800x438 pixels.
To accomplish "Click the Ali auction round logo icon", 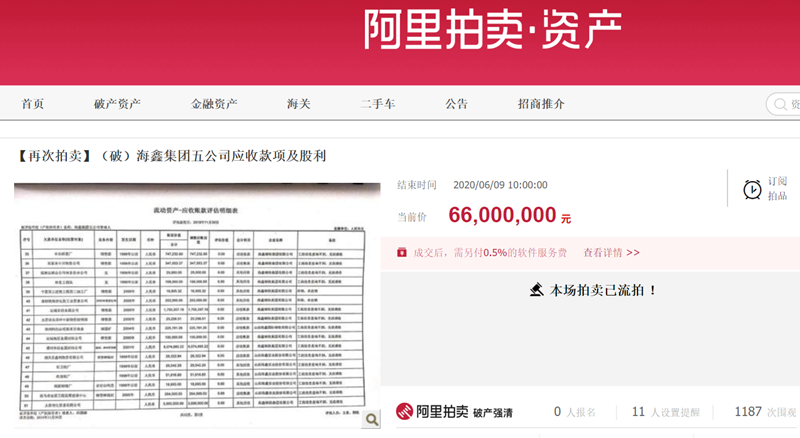I will (405, 411).
